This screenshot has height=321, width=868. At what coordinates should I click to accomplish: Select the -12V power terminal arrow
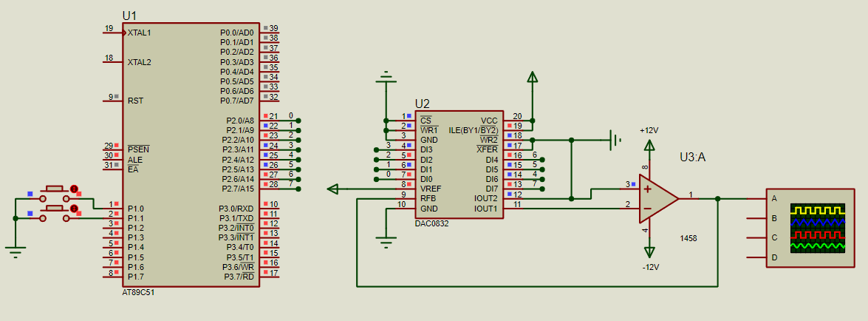pyautogui.click(x=649, y=251)
